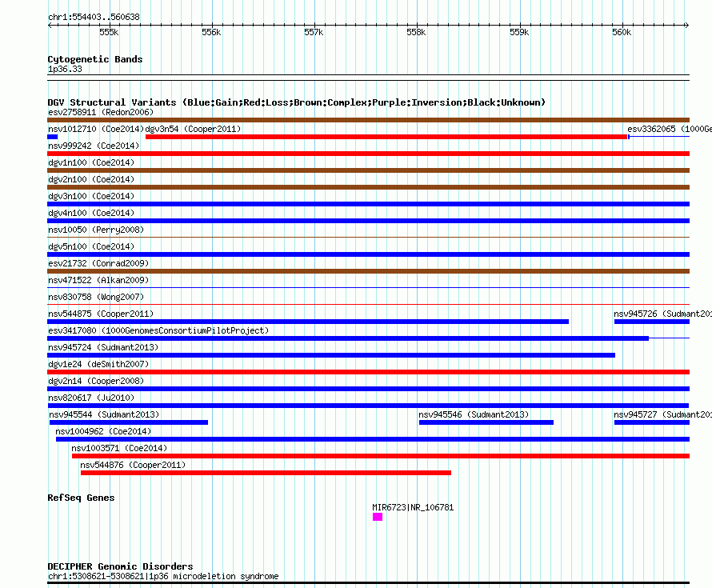Screen dimensions: 712x588
Task: Click the RefSeq Genes track title
Action: coord(81,498)
